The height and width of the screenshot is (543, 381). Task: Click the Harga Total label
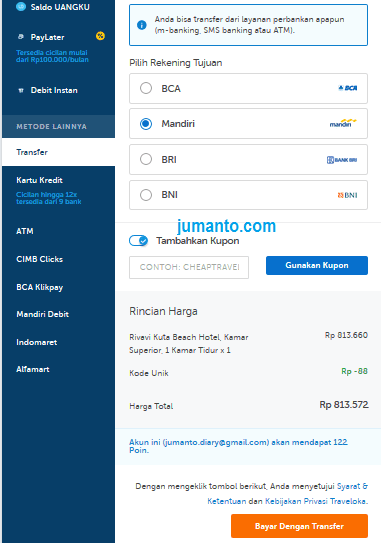[151, 406]
